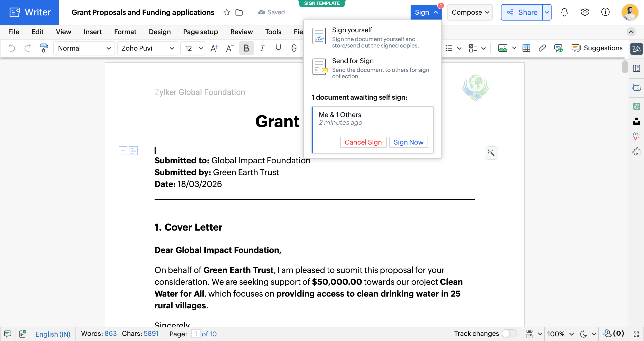Toggle Suggestions mode
This screenshot has width=644, height=341.
(597, 48)
